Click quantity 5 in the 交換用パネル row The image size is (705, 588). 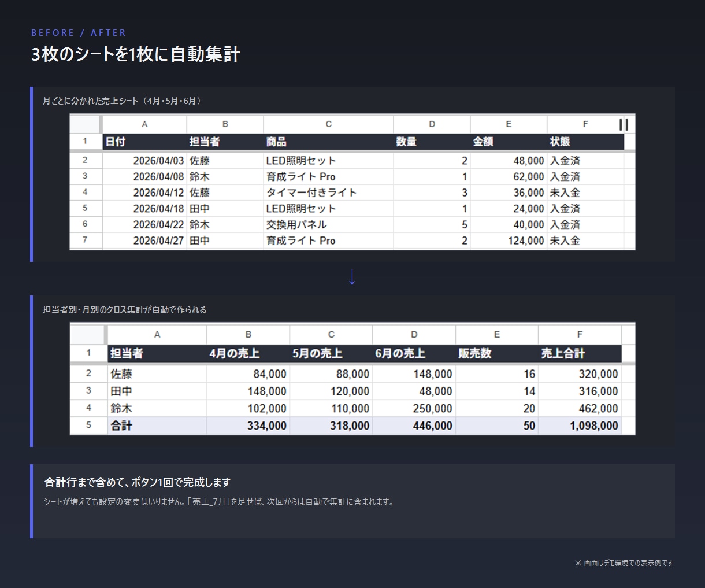[x=432, y=224]
